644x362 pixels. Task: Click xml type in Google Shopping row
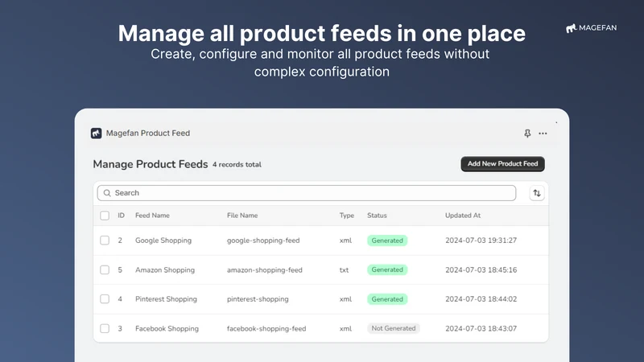coord(345,241)
